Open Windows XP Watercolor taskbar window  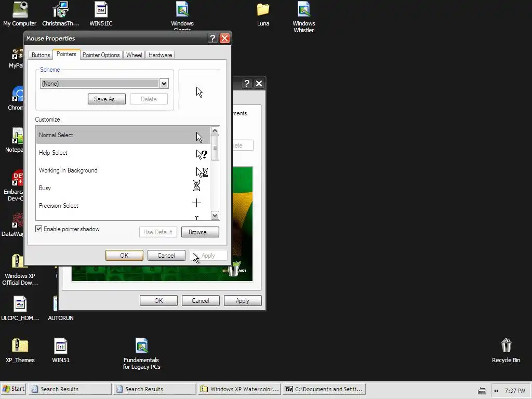pos(240,389)
